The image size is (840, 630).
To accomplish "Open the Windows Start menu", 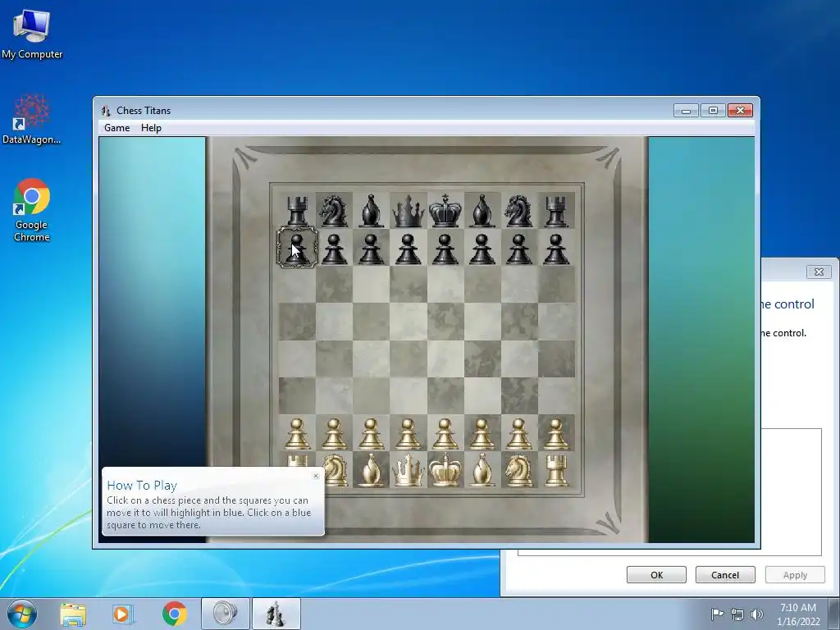I will click(21, 614).
